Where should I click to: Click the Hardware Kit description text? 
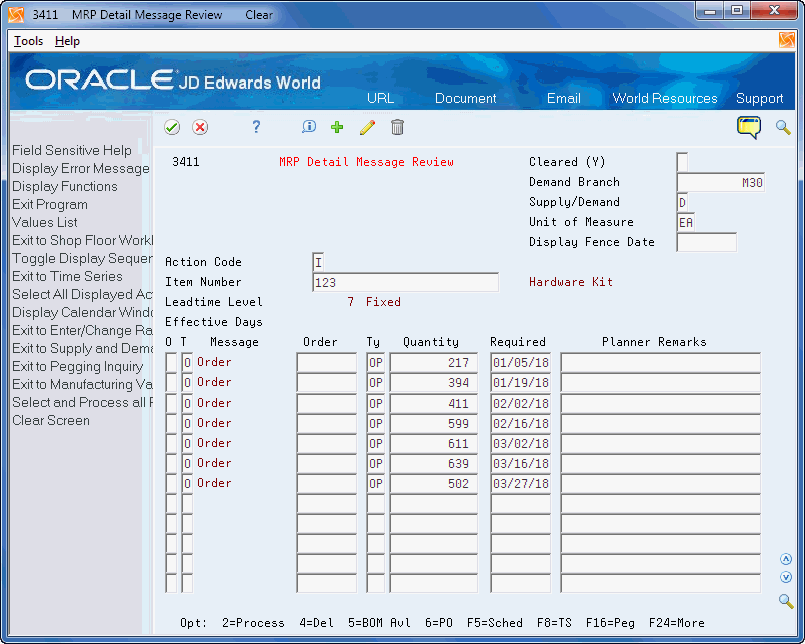571,282
